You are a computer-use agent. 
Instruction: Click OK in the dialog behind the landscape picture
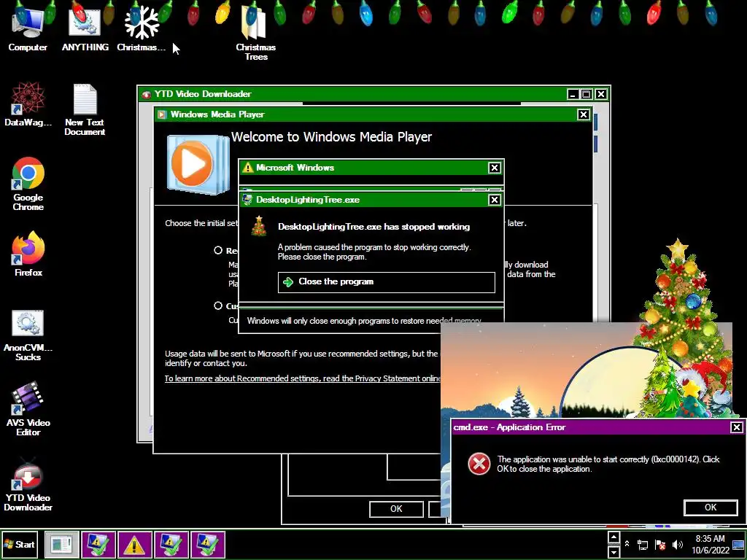396,508
